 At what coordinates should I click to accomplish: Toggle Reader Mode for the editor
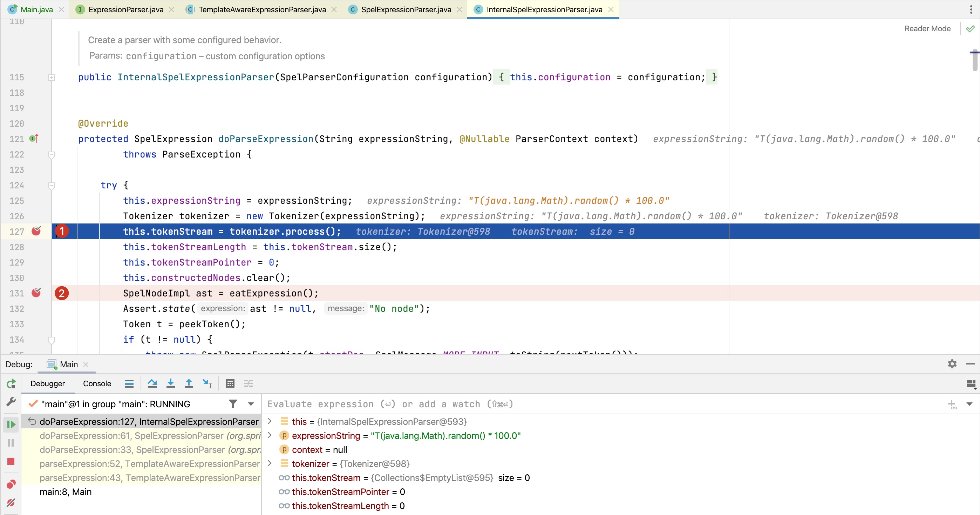(927, 28)
